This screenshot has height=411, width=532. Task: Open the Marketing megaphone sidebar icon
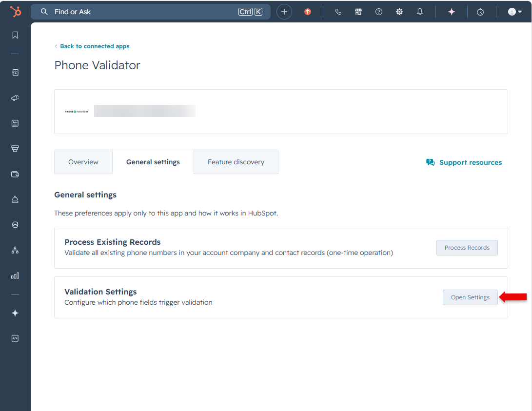[15, 98]
